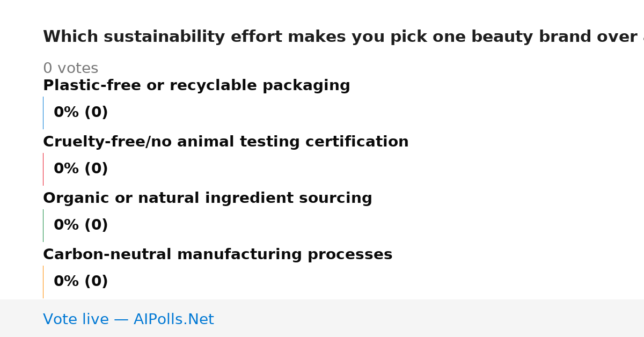Image resolution: width=644 pixels, height=337 pixels.
Task: Choose Cruelty-free/no animal testing certification option
Action: 226,142
